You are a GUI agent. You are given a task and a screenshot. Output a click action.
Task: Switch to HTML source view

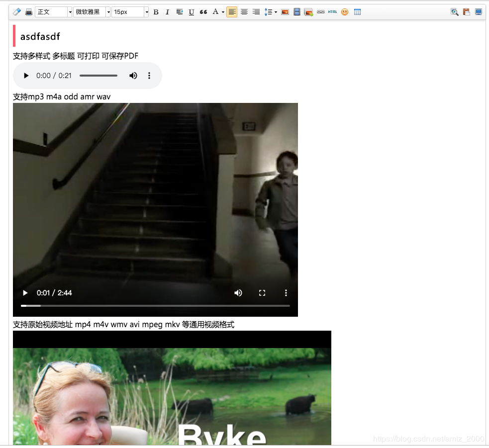pyautogui.click(x=332, y=12)
